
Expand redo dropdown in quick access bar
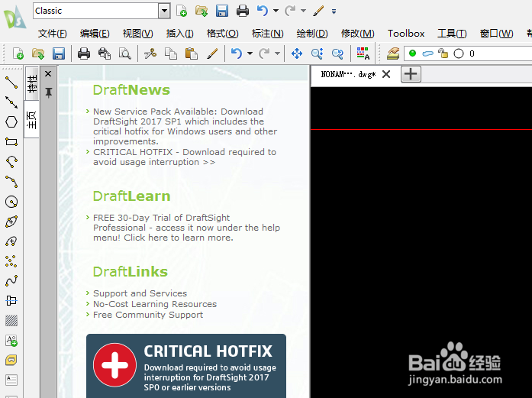(x=303, y=11)
